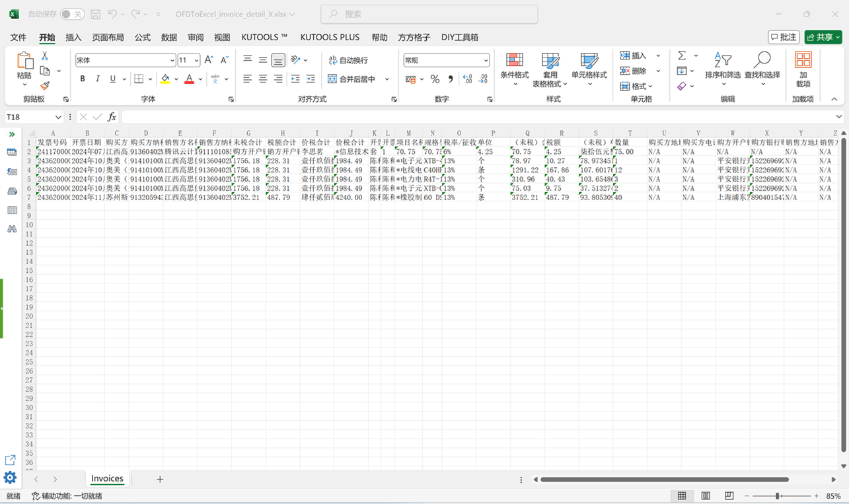The width and height of the screenshot is (849, 504).
Task: Click the Insert (插入) cells button
Action: [634, 55]
